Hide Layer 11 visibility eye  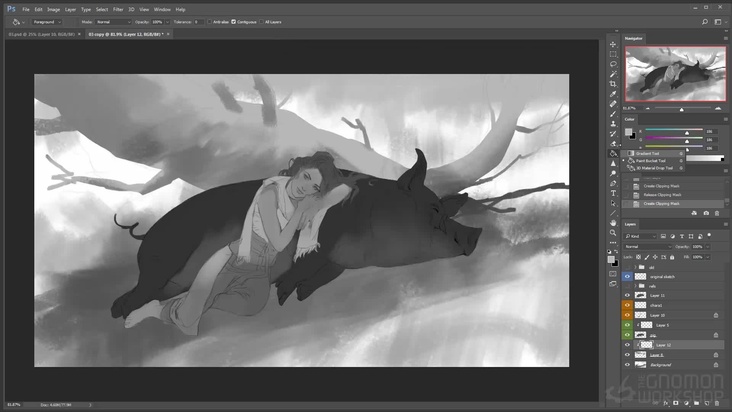pyautogui.click(x=627, y=295)
